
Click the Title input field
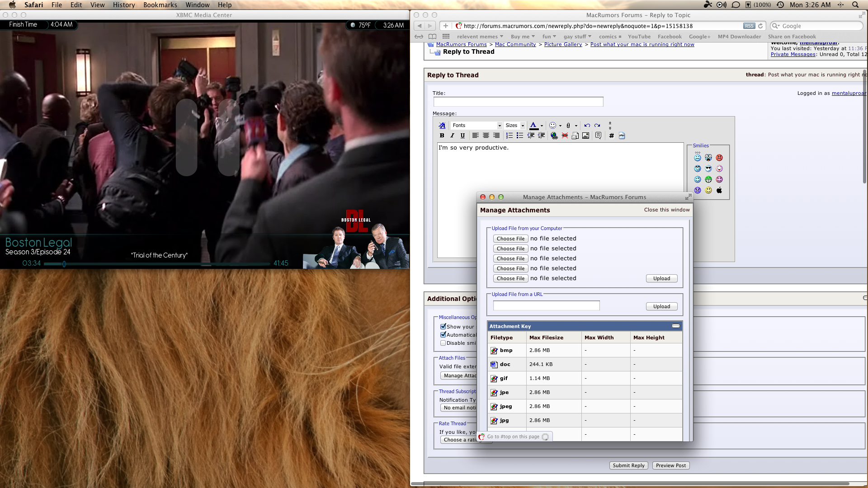tap(518, 102)
